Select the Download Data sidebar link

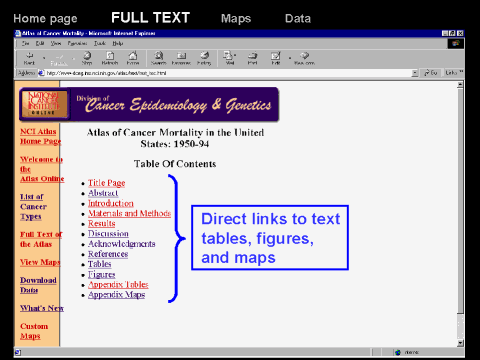tap(38, 285)
